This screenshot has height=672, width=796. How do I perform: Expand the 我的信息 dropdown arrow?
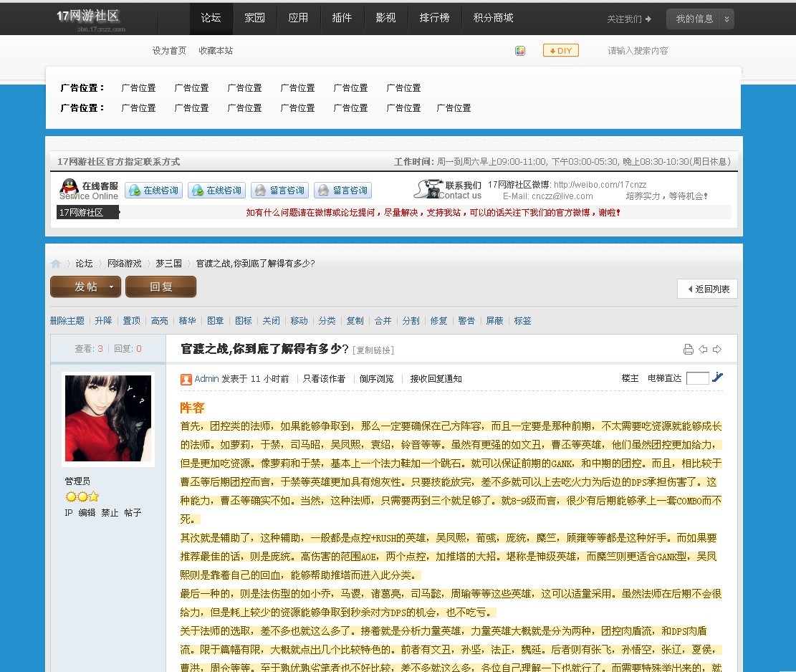click(x=727, y=19)
